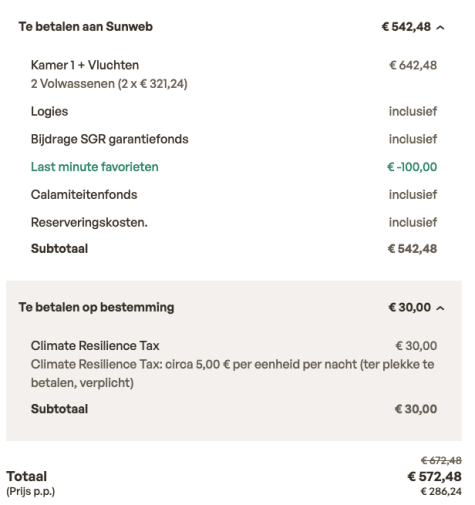Click the Sunweb Subtotaal € 542,48 row

pos(234,249)
